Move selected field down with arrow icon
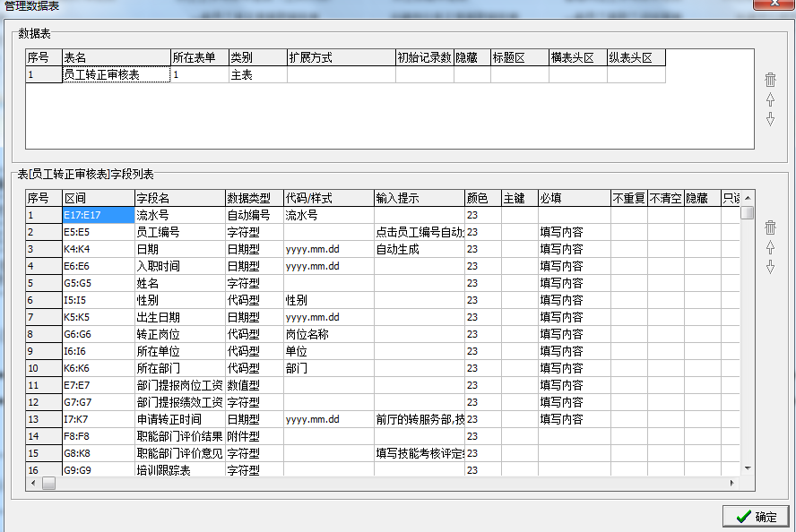The image size is (796, 532). tap(770, 267)
